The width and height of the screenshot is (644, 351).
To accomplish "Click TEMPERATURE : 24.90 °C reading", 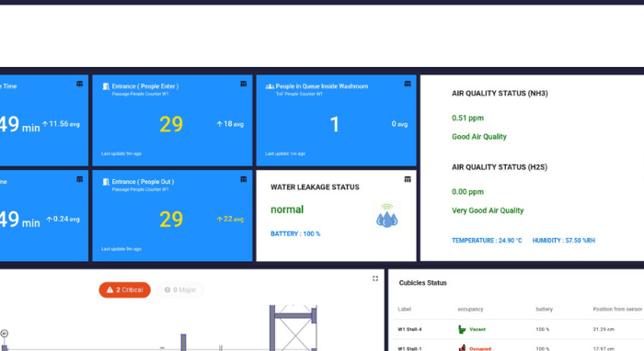I will coord(487,241).
